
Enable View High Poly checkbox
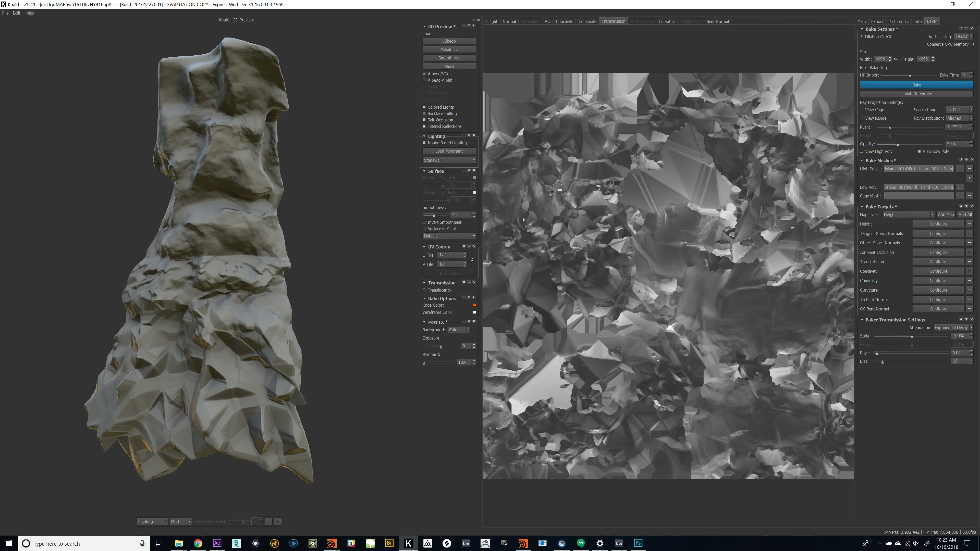coord(862,151)
